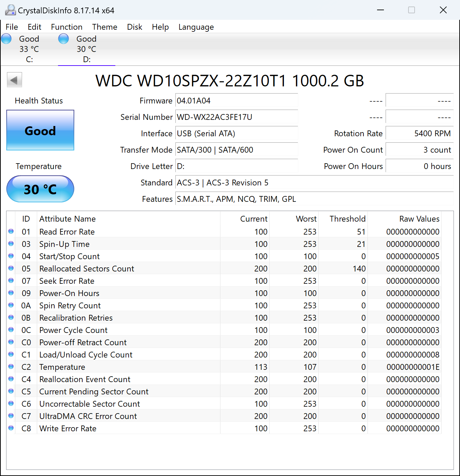Select the Write Error Rate attribute name
Screen dimensions: 460x476
(68, 429)
